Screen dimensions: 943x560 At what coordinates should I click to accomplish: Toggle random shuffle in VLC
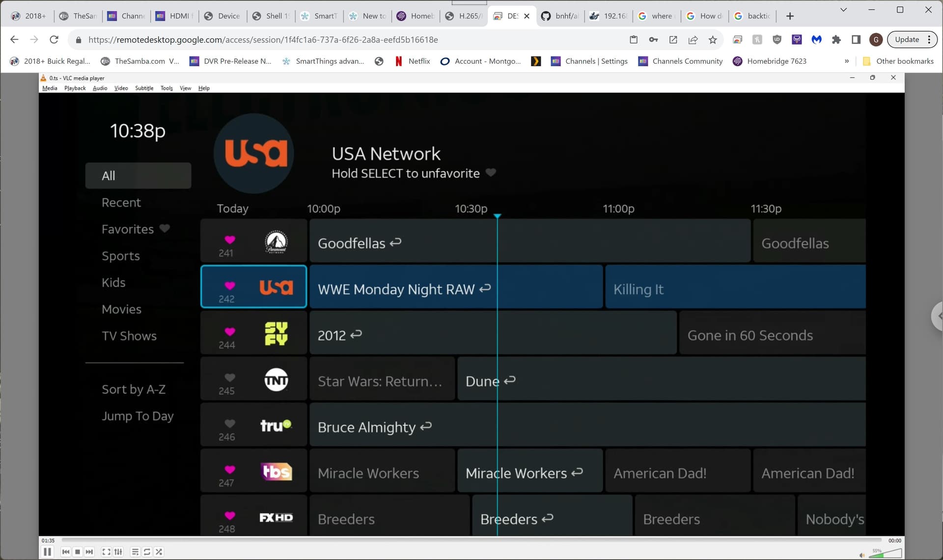pos(159,552)
